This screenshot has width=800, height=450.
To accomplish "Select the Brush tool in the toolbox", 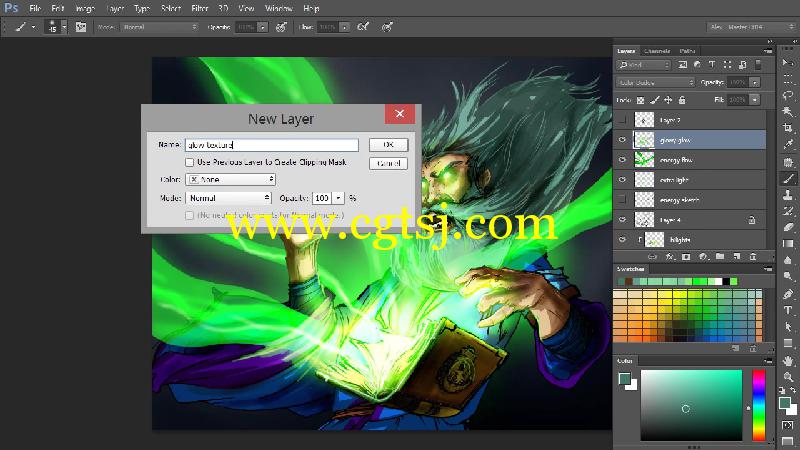I will tap(788, 179).
